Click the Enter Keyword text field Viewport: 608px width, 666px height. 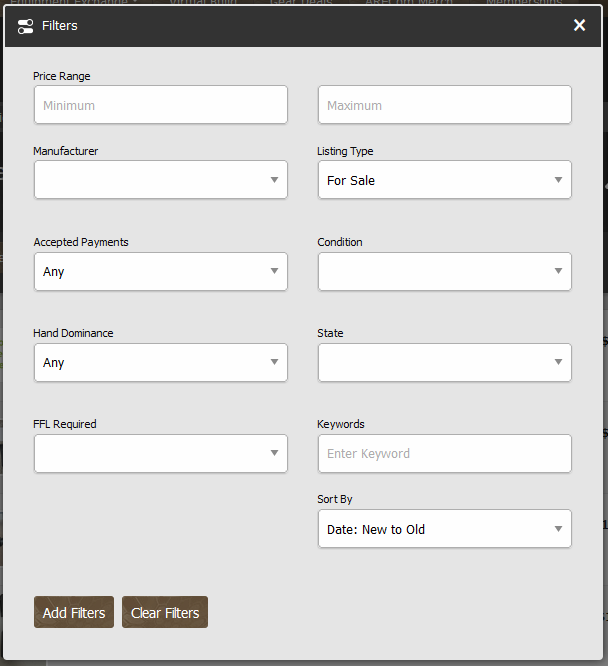pyautogui.click(x=444, y=454)
